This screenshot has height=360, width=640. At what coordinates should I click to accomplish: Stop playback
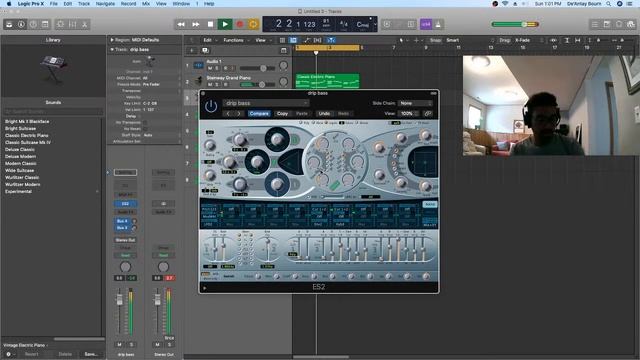(210, 24)
